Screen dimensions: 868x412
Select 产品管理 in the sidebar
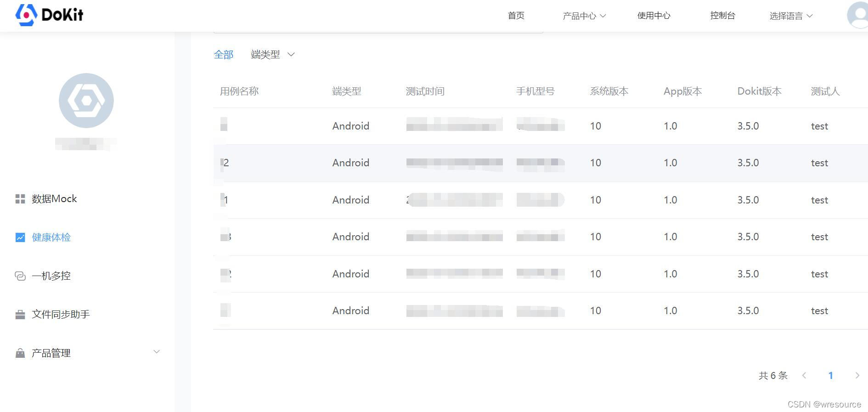point(51,353)
